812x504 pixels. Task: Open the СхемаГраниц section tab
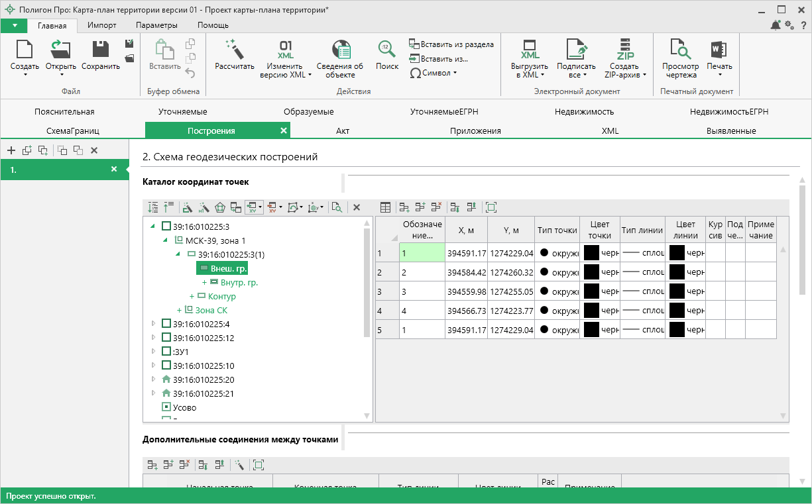point(73,130)
